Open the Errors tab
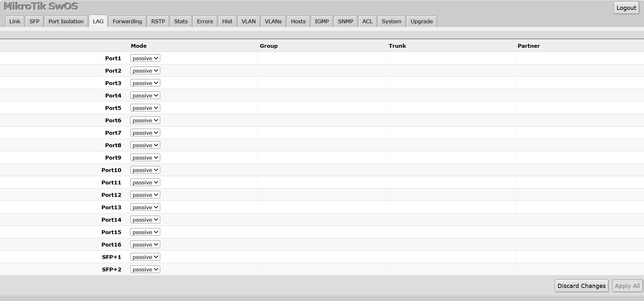 tap(205, 21)
